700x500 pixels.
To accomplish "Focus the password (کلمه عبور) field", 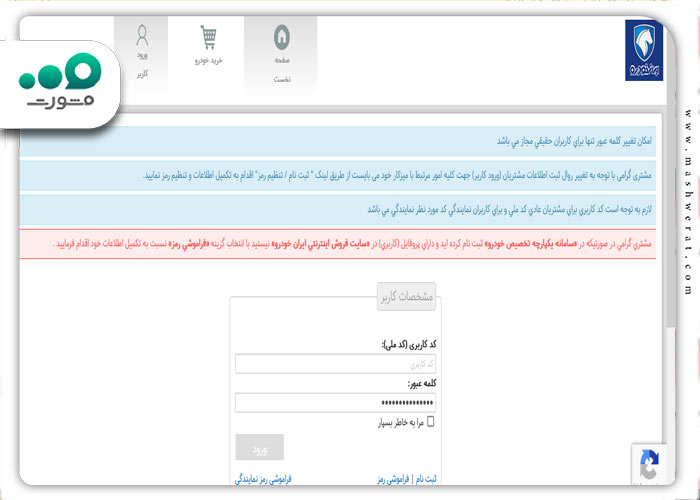I will [x=335, y=403].
